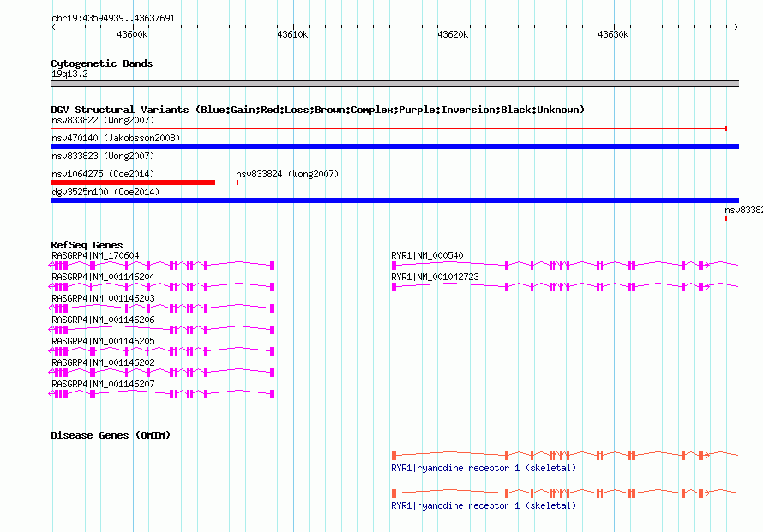Click the 43600k ruler tick label

tap(132, 34)
